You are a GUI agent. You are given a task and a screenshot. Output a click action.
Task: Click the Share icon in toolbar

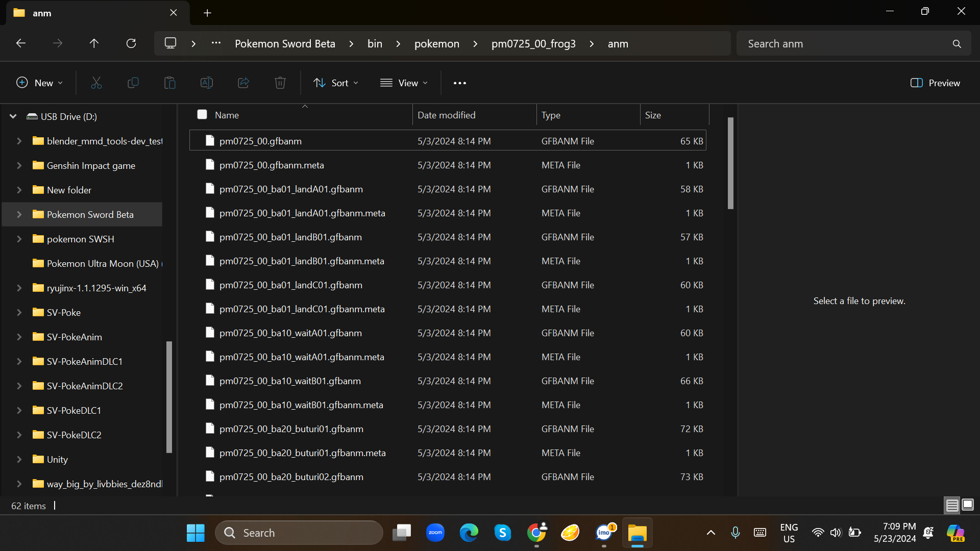[x=243, y=83]
